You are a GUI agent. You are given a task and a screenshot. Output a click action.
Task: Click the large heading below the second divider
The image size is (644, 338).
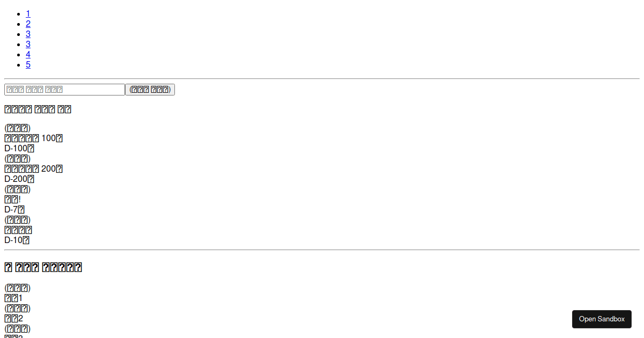pos(43,267)
